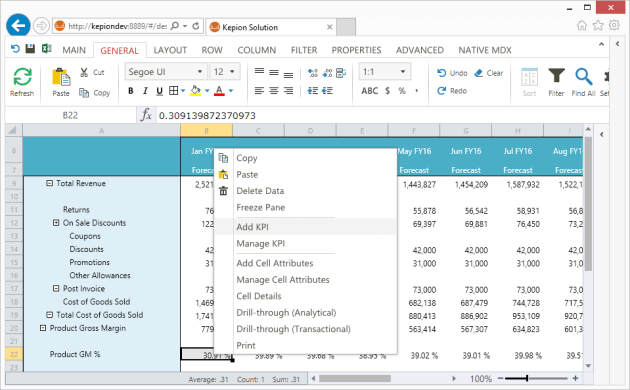Click the decrease indent icon
The height and width of the screenshot is (390, 630).
click(x=313, y=91)
